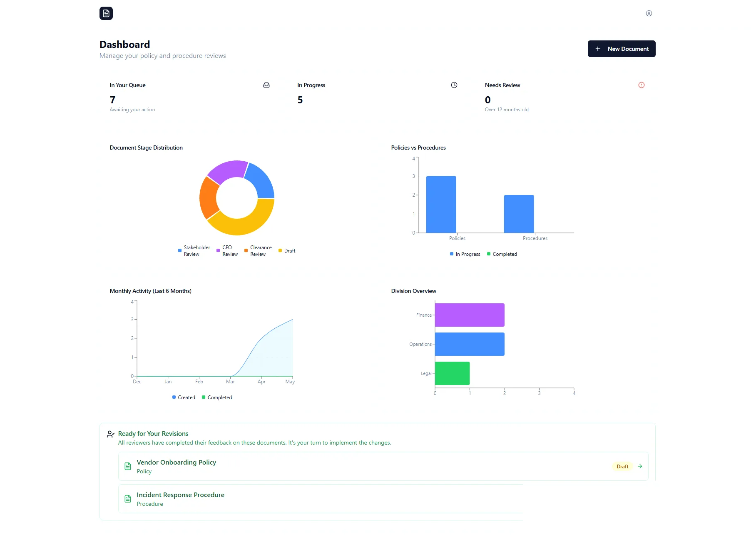The width and height of the screenshot is (756, 535).
Task: Toggle the Completed legend under Policies vs Procedures
Action: click(502, 254)
